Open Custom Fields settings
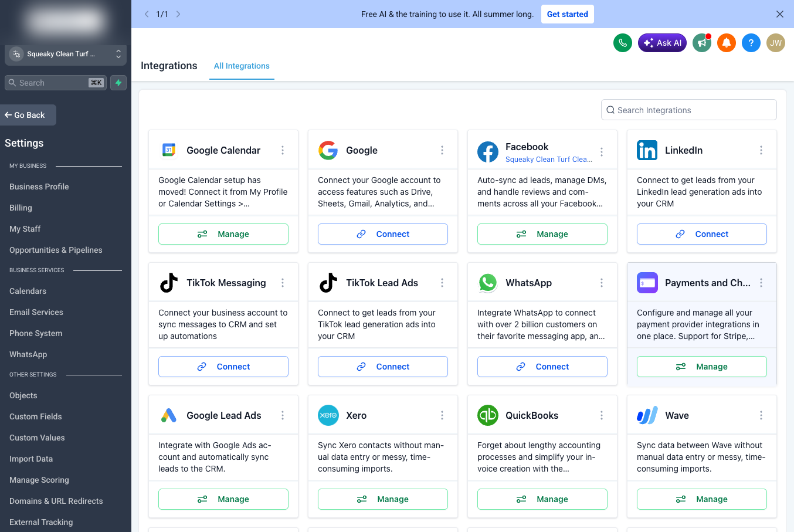 click(36, 416)
